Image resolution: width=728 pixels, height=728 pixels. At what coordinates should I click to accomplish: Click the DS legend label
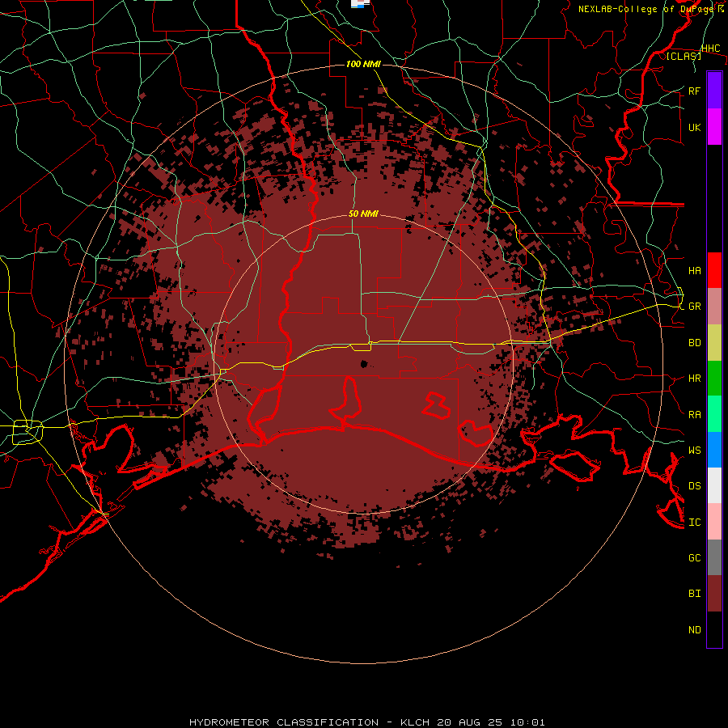pyautogui.click(x=695, y=485)
